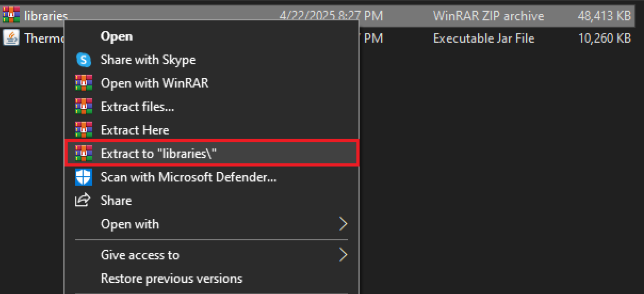The height and width of the screenshot is (294, 644).
Task: Click WinRAR icon next to Open with WinRAR
Action: pos(84,83)
